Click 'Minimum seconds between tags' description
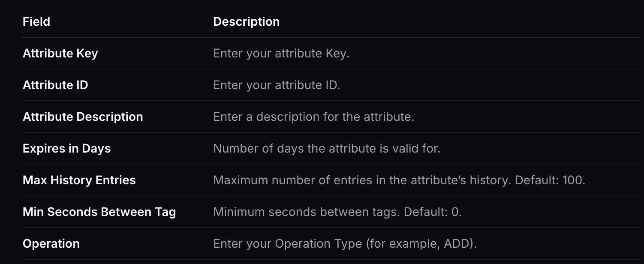This screenshot has width=644, height=264. tap(307, 212)
